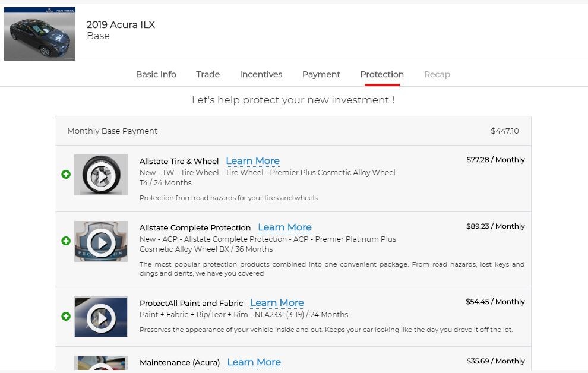This screenshot has height=373, width=588.
Task: Click the $89.23 / Monthly price
Action: pyautogui.click(x=496, y=226)
